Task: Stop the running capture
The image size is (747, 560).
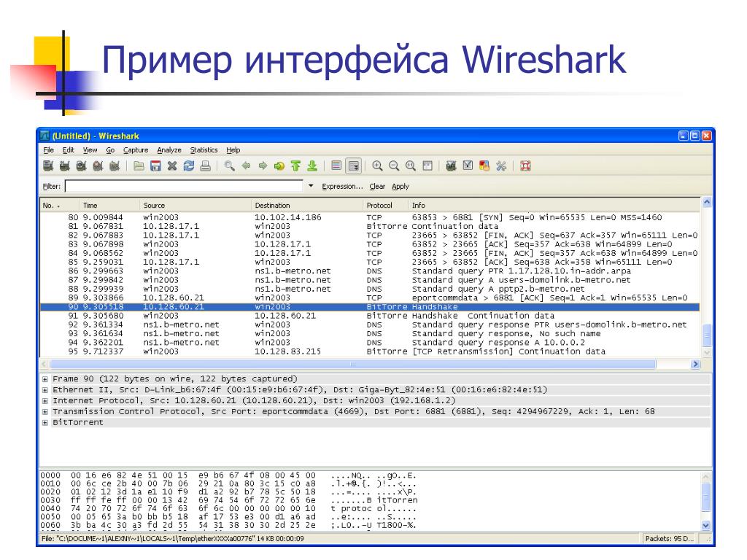Action: [98, 166]
